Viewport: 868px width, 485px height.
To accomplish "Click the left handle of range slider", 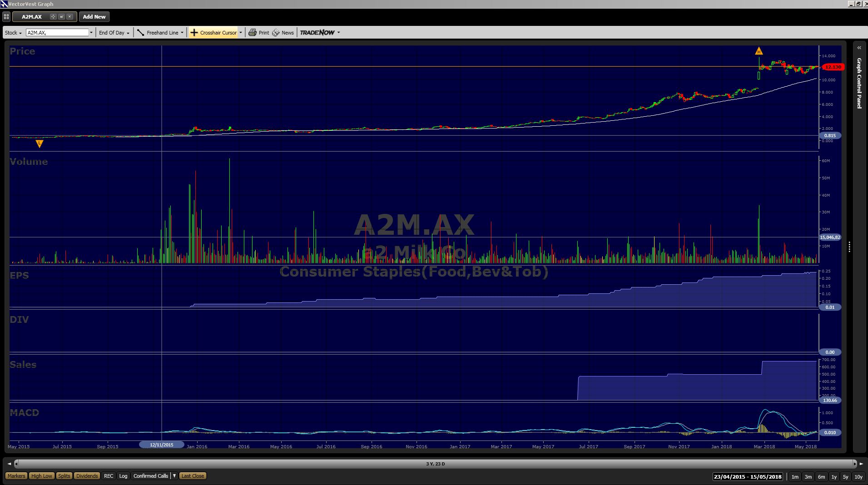I will [16, 464].
